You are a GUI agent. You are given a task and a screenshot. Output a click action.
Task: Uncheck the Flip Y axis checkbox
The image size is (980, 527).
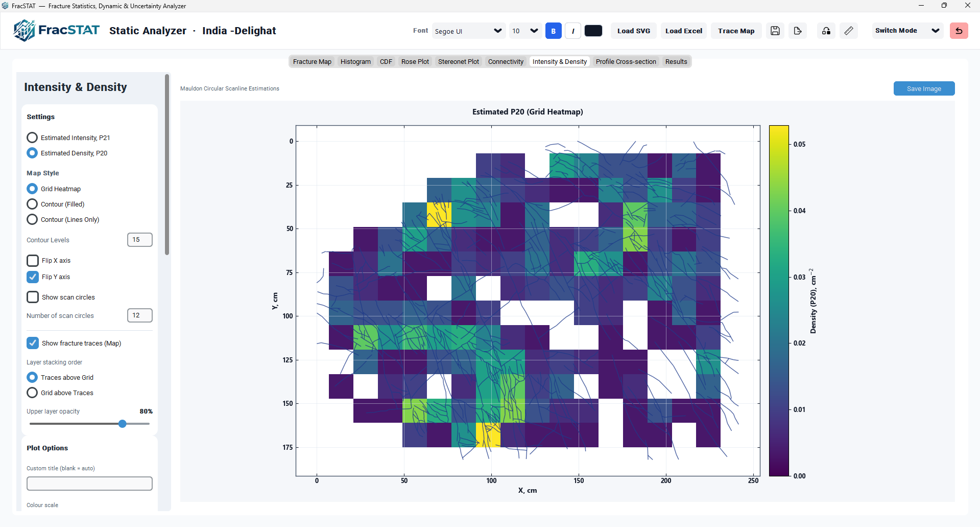(33, 277)
